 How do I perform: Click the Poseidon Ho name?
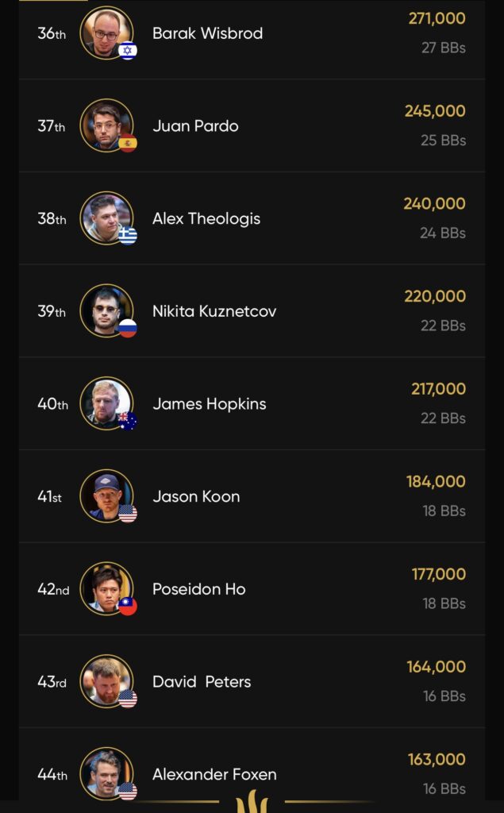199,589
